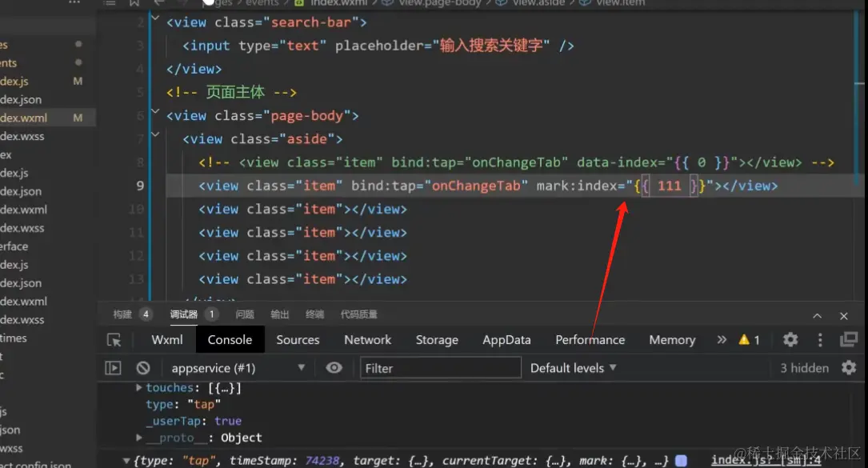The height and width of the screenshot is (468, 868).
Task: Toggle live expression eye icon
Action: 334,368
